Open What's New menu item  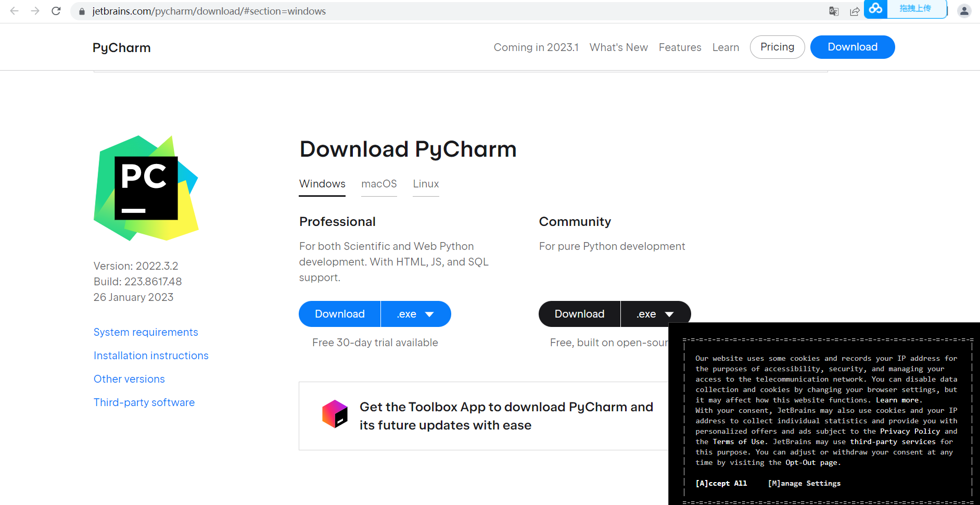pos(618,47)
